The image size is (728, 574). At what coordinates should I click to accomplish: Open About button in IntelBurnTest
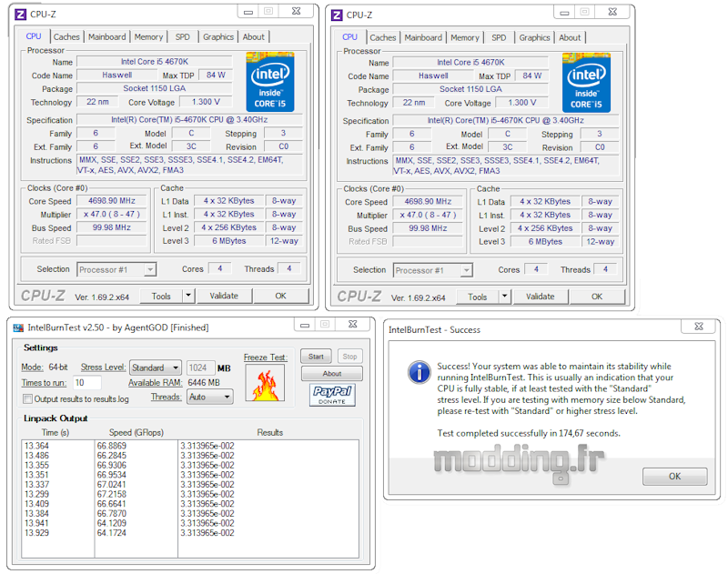pos(332,374)
